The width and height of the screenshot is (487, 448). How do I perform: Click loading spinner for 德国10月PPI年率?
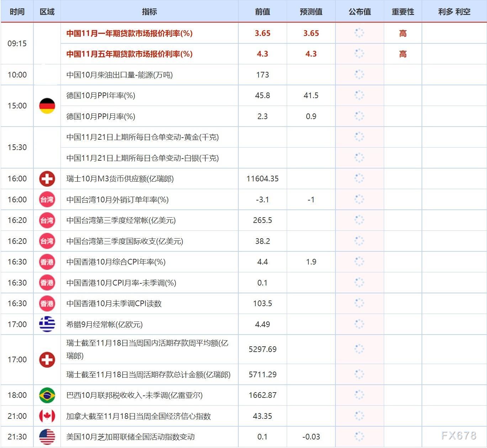tap(359, 95)
